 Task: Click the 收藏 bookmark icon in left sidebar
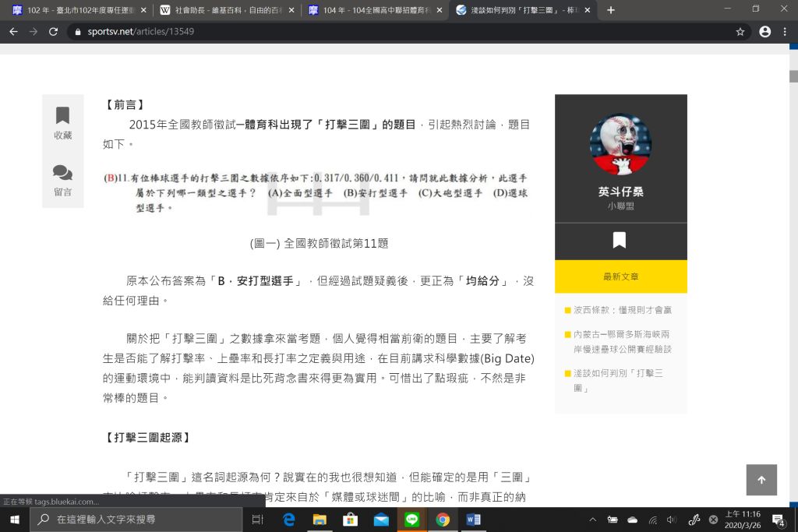pyautogui.click(x=62, y=116)
